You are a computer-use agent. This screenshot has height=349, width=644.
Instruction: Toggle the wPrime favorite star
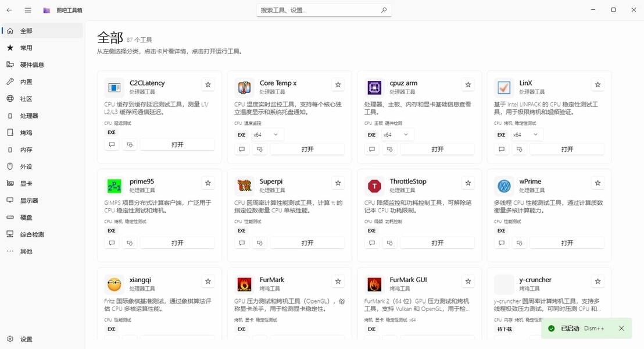598,183
